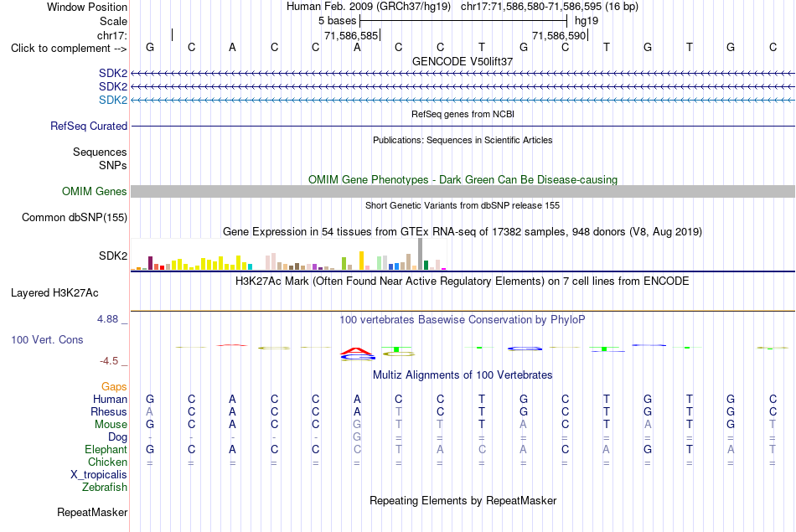The width and height of the screenshot is (796, 532).
Task: Open the 'Common dbSNP(155)' track label
Action: click(x=74, y=217)
